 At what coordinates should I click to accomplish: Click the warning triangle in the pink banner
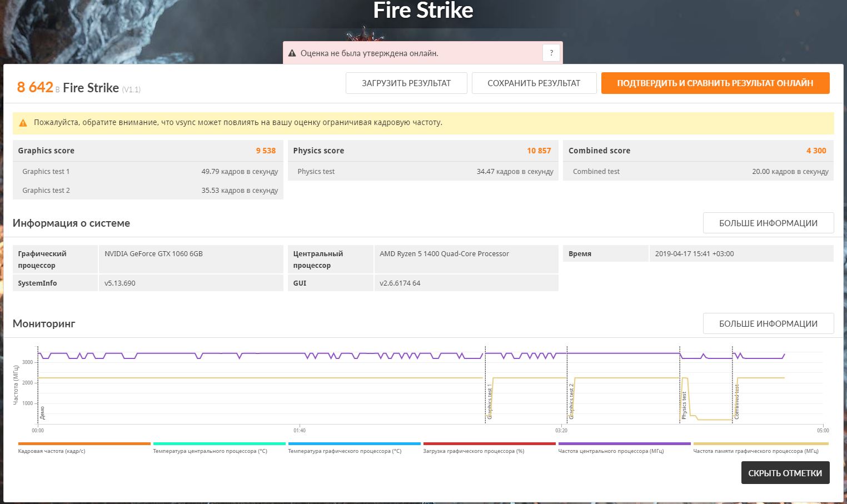[x=292, y=53]
